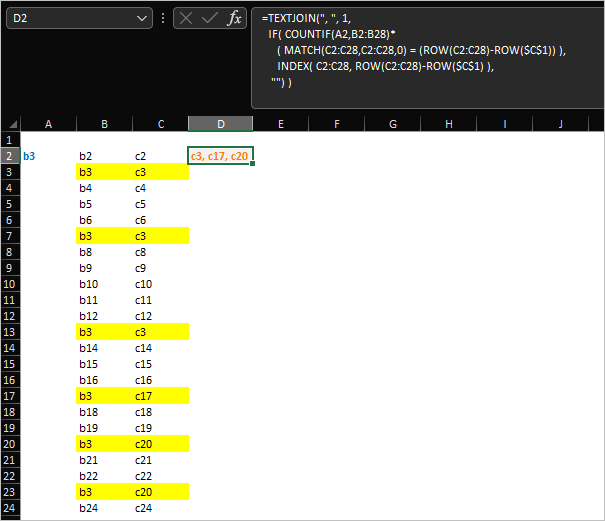Select cell containing b21

click(x=104, y=460)
